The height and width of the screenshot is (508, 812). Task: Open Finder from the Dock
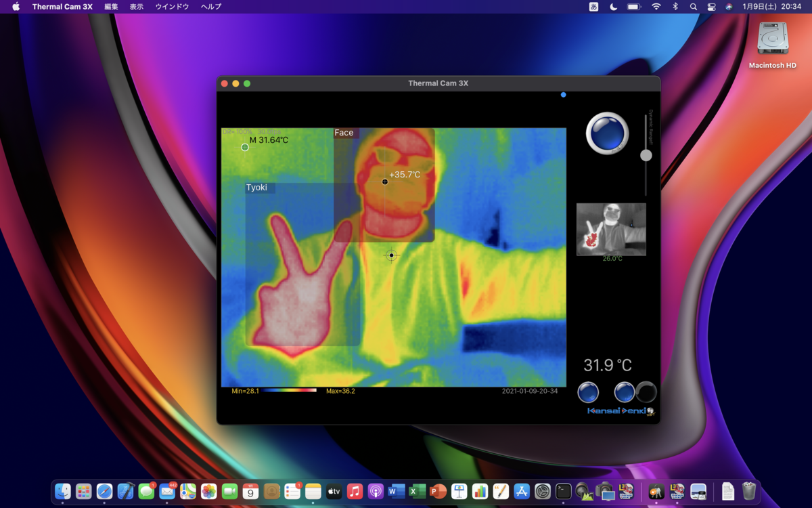coord(63,491)
